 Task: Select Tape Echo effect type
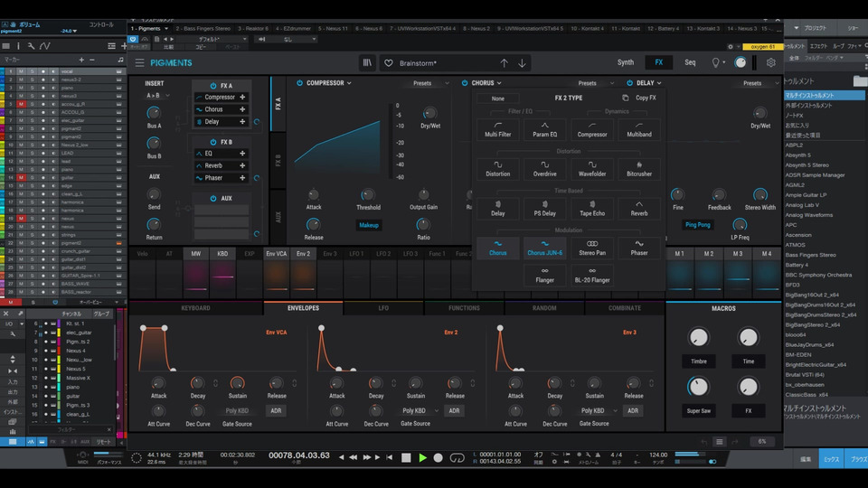(x=591, y=208)
